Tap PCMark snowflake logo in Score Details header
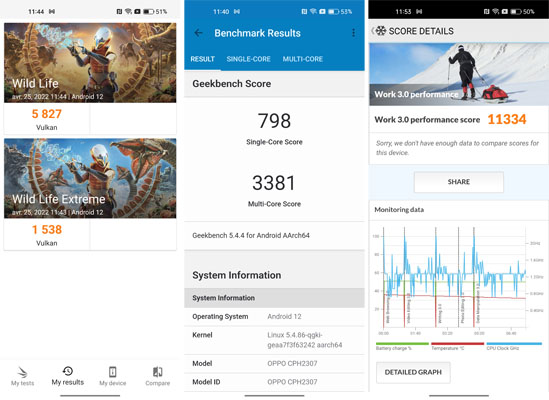This screenshot has height=400, width=549. pyautogui.click(x=381, y=31)
